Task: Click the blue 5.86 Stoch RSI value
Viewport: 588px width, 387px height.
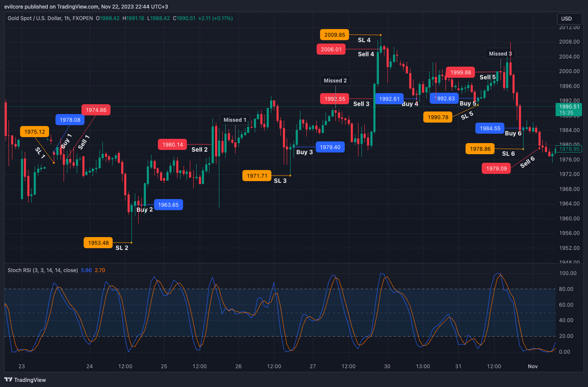Action: [x=86, y=270]
